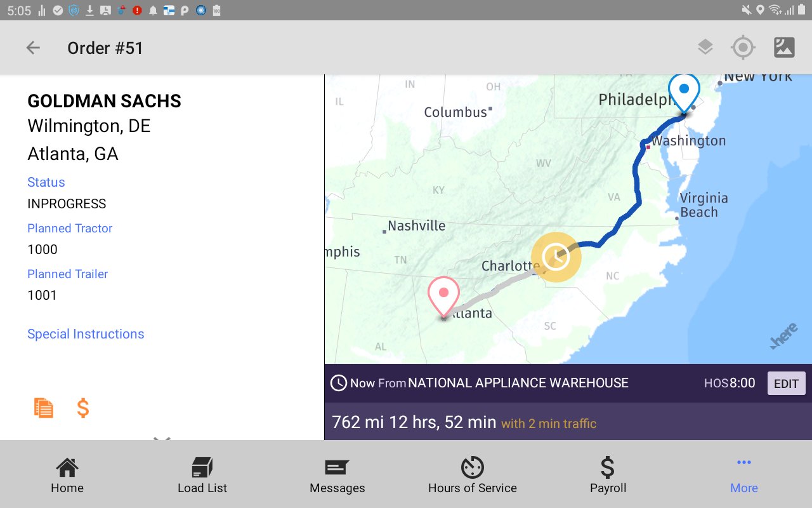Image resolution: width=812 pixels, height=508 pixels.
Task: Tap the Virginia Beach label on the map
Action: (x=704, y=205)
